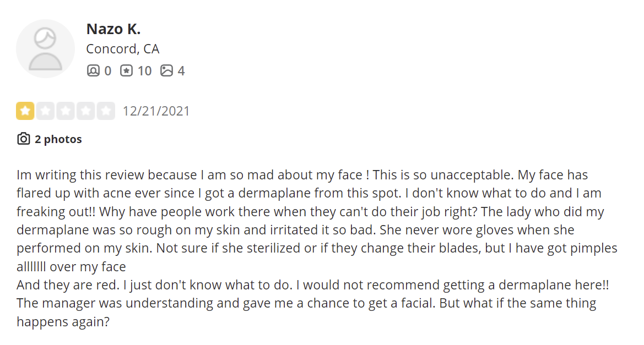Select the second rating star
Image resolution: width=644 pixels, height=345 pixels.
(45, 111)
